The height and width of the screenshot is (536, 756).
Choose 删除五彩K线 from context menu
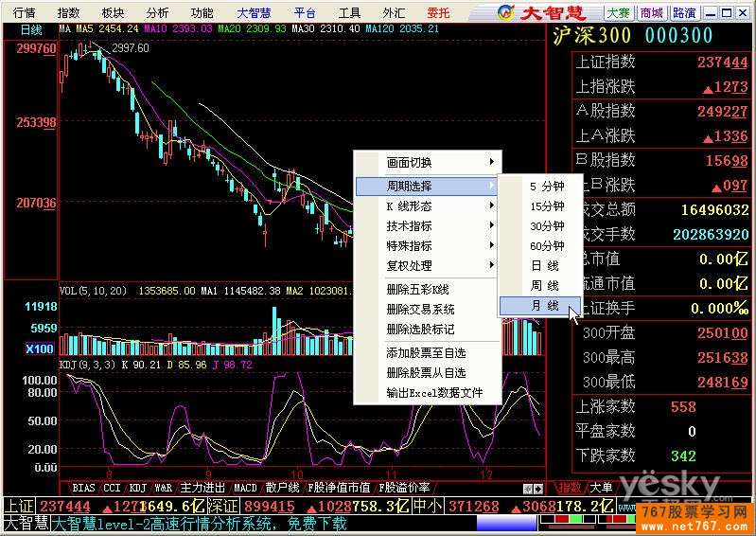[x=429, y=290]
